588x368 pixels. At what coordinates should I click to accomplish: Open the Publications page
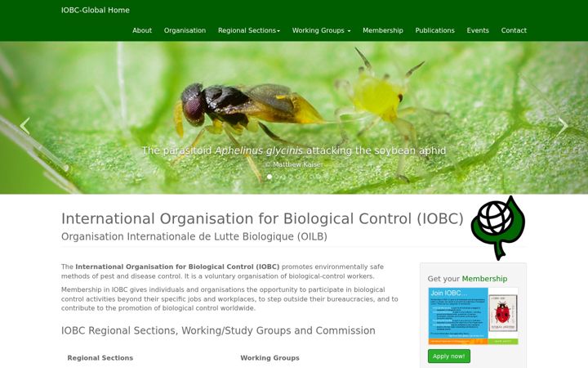pos(435,30)
